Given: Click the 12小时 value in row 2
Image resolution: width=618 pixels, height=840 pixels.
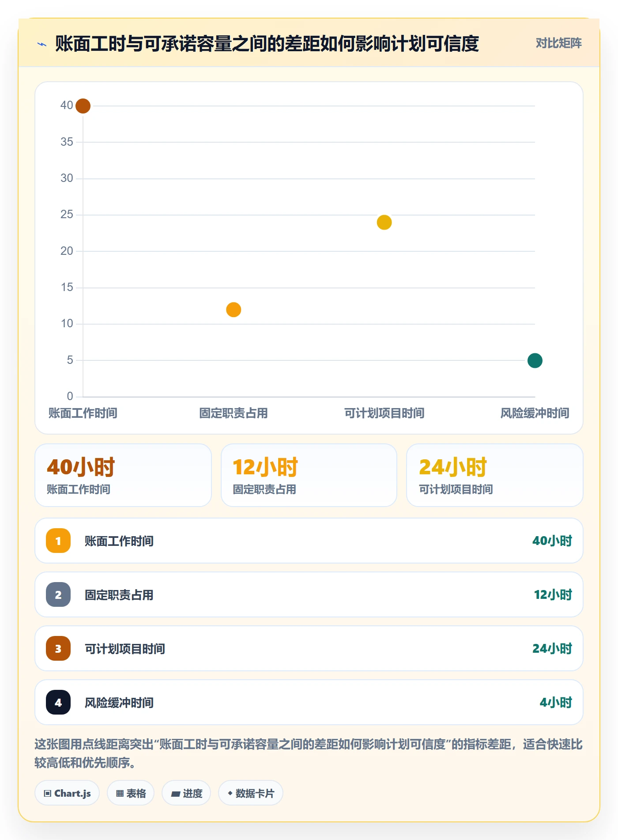Looking at the screenshot, I should tap(553, 595).
